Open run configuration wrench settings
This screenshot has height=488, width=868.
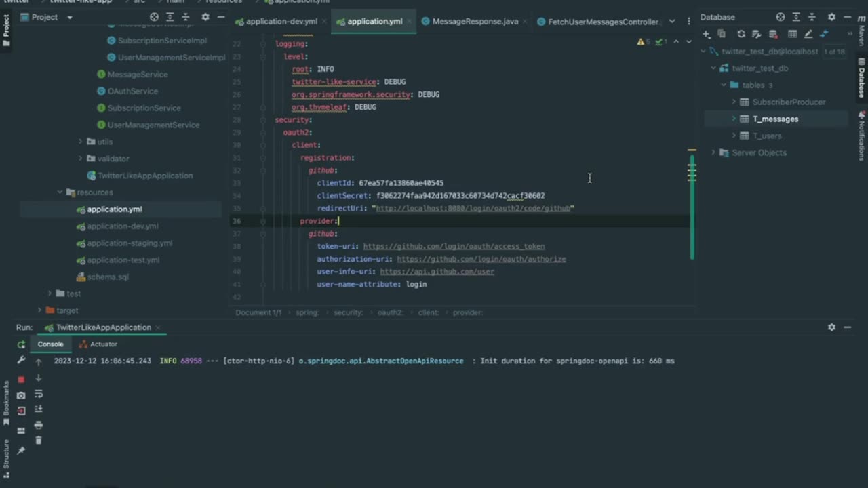(21, 361)
